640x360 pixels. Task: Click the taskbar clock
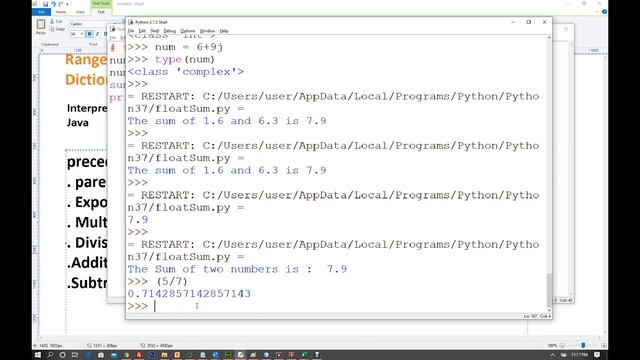click(580, 355)
